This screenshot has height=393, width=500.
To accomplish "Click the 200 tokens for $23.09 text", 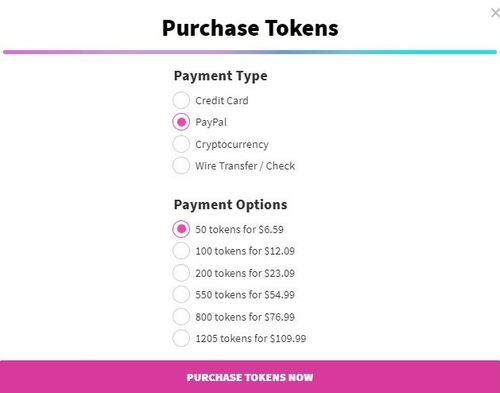I will (x=245, y=273).
